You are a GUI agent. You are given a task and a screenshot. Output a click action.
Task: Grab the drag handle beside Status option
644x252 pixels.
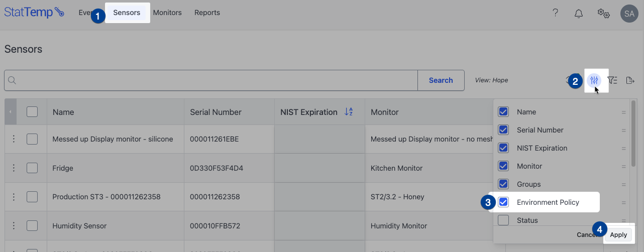(624, 221)
